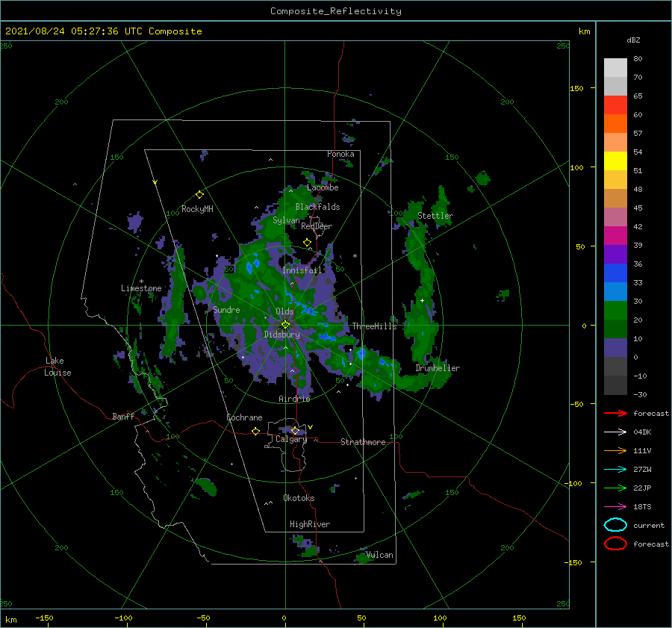The width and height of the screenshot is (672, 628).
Task: Click the dBZ legend heading
Action: click(x=633, y=40)
